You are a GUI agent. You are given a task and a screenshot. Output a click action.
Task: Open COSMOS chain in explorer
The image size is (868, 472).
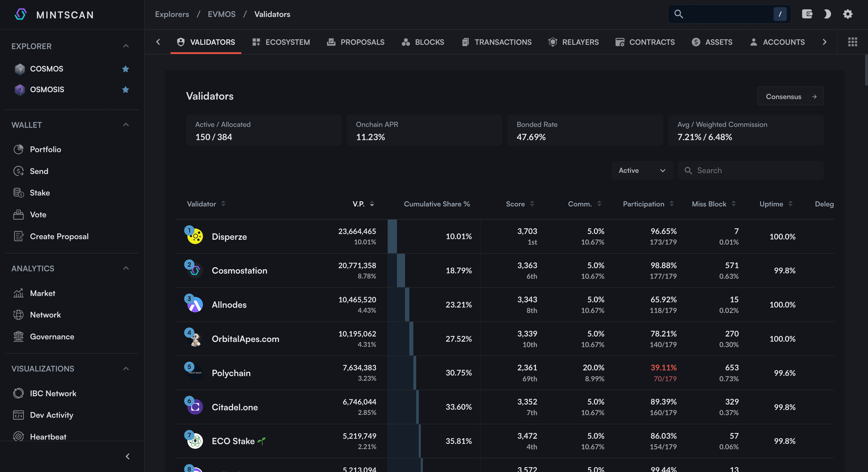coord(46,69)
